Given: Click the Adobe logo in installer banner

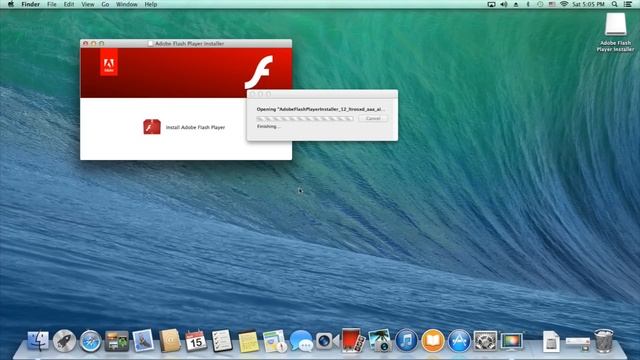Looking at the screenshot, I should [x=109, y=63].
